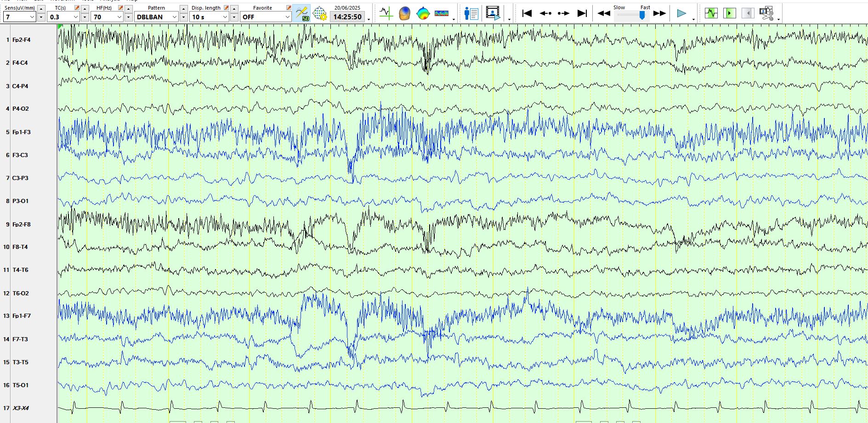Show the 2D topographic map view
This screenshot has height=423, width=868.
coord(423,13)
